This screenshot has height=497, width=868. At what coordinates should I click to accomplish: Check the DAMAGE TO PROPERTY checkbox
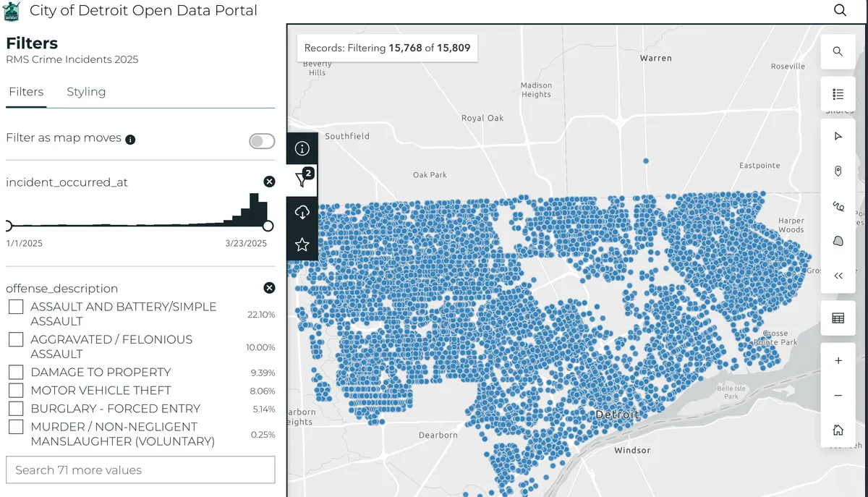(x=16, y=373)
